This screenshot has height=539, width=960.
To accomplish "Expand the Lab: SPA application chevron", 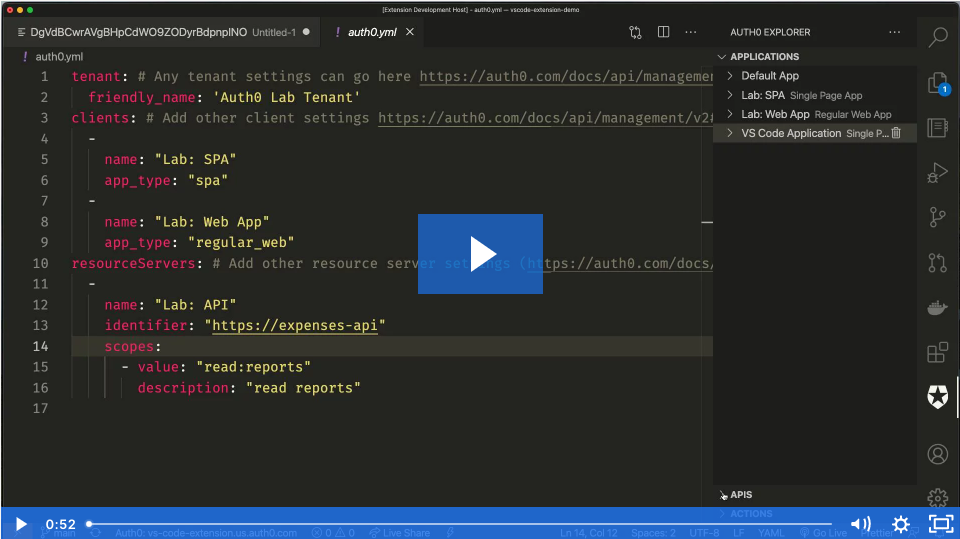I will pyautogui.click(x=730, y=95).
